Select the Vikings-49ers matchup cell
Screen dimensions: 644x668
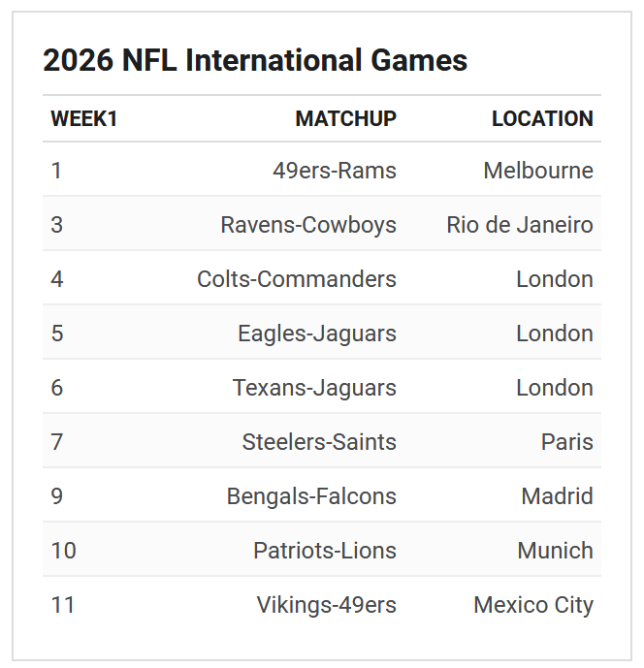327,605
